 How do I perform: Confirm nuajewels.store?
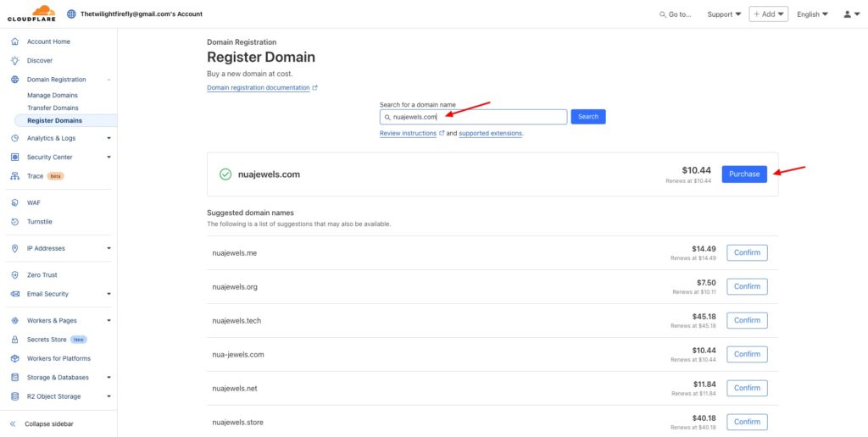coord(747,422)
